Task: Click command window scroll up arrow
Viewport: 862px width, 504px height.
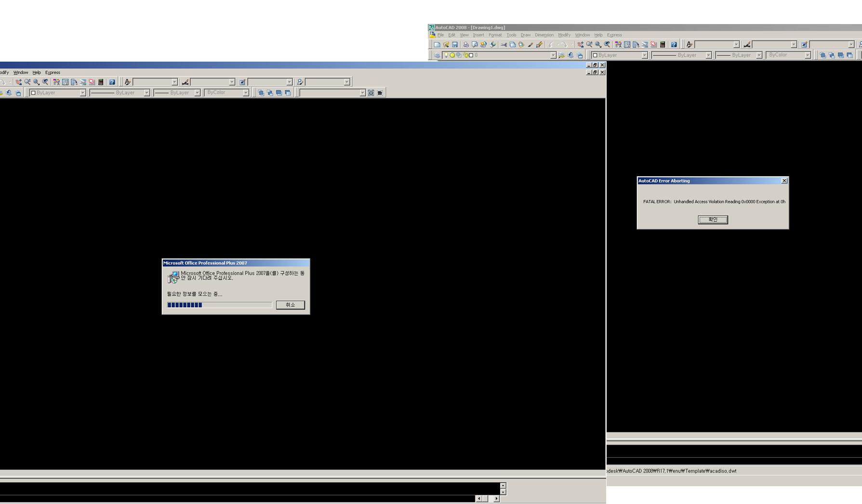Action: (x=503, y=486)
